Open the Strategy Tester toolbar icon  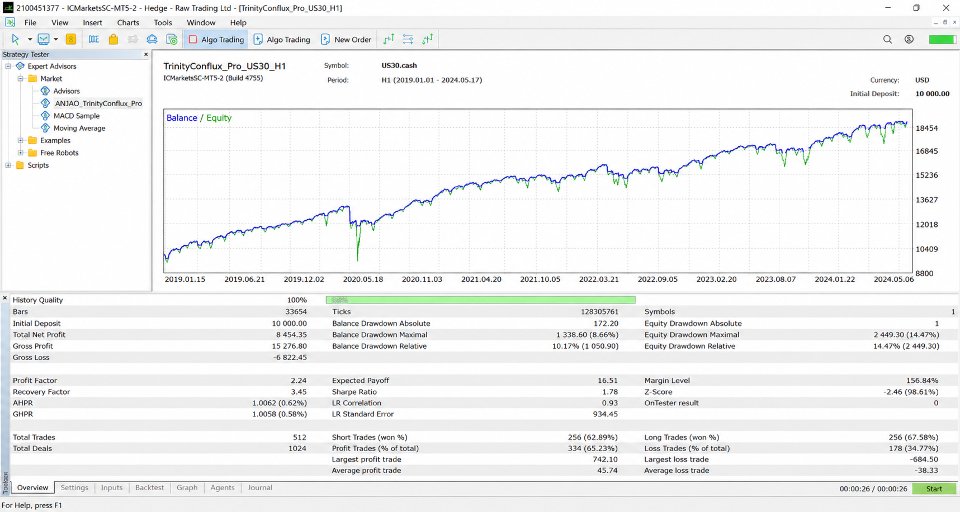click(x=171, y=39)
